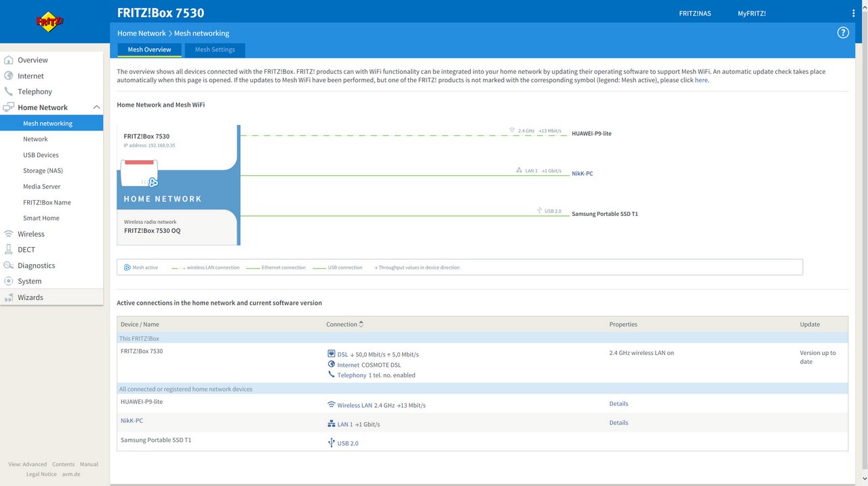This screenshot has width=868, height=486.
Task: Switch to the Mesh Settings tab
Action: [215, 50]
